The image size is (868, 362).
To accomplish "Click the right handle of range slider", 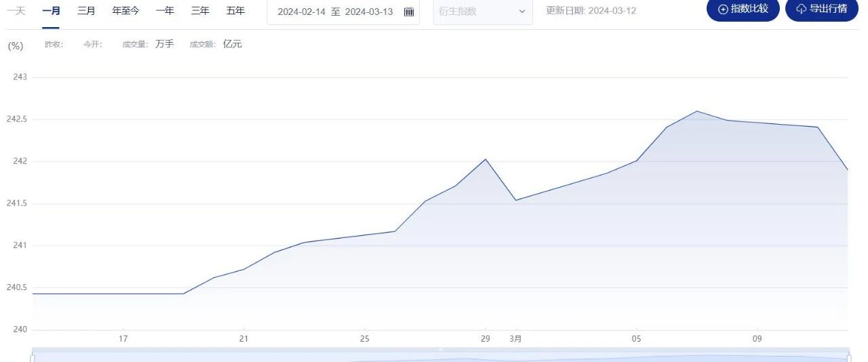I will (x=849, y=357).
